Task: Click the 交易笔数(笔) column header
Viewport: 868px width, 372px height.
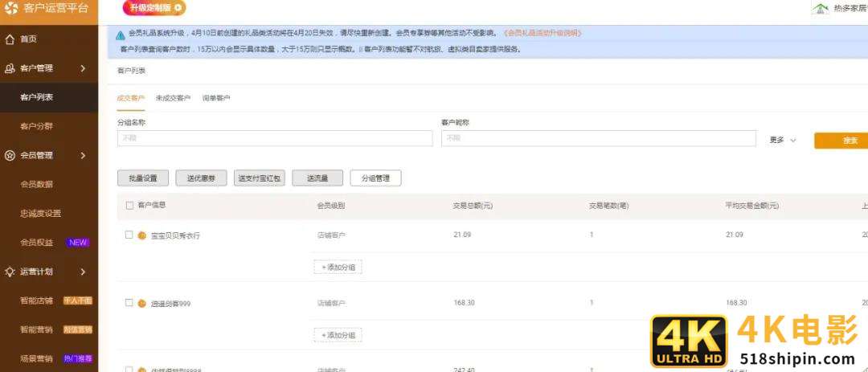Action: coord(609,206)
